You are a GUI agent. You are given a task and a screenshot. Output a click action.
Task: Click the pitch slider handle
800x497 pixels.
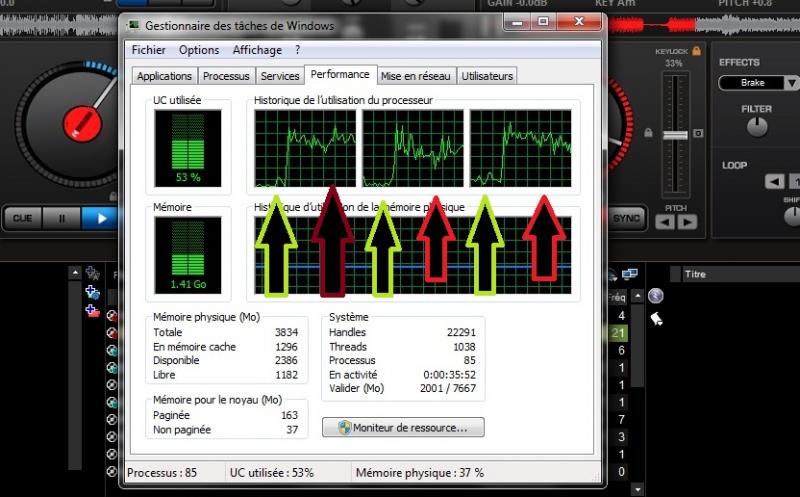click(675, 134)
